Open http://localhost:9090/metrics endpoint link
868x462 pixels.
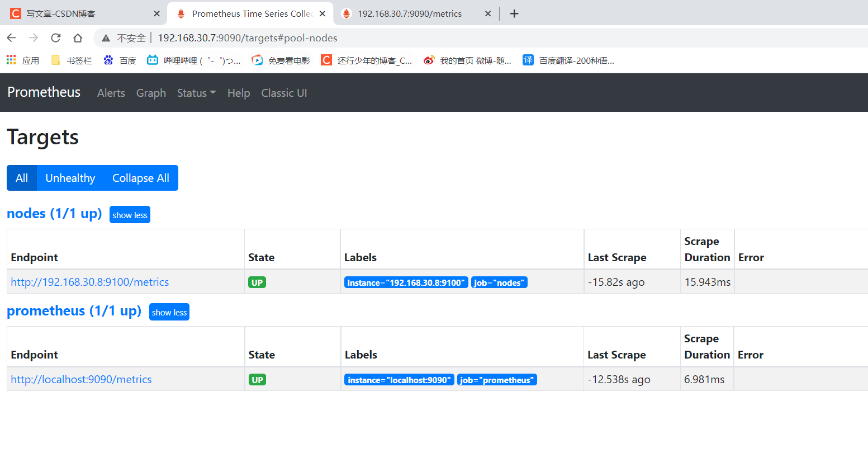coord(81,379)
